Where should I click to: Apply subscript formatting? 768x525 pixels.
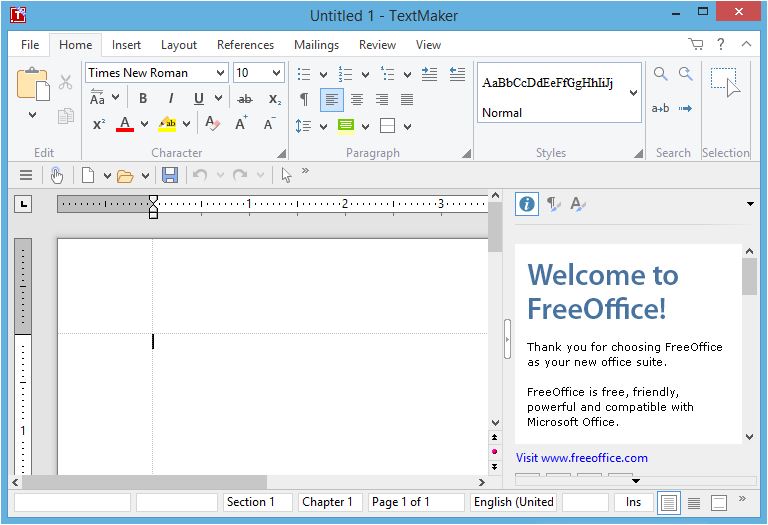[275, 99]
